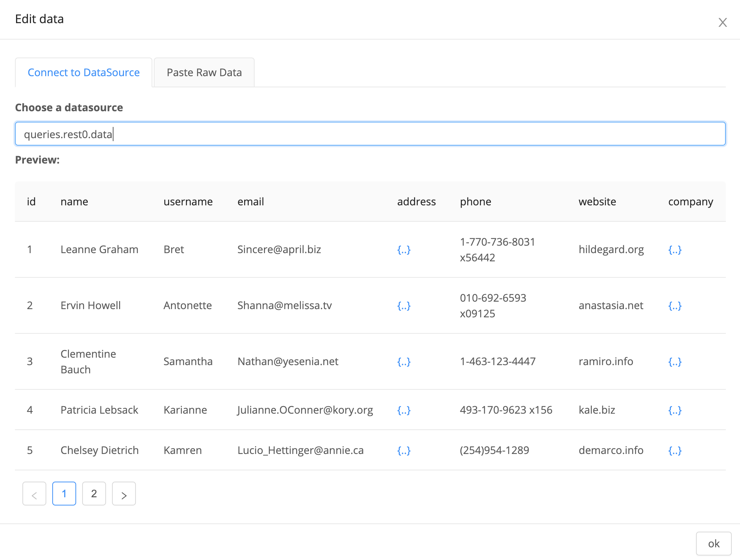Click email Julianne.OConner@kory.org
Viewport: 740px width, 560px height.
pos(305,410)
